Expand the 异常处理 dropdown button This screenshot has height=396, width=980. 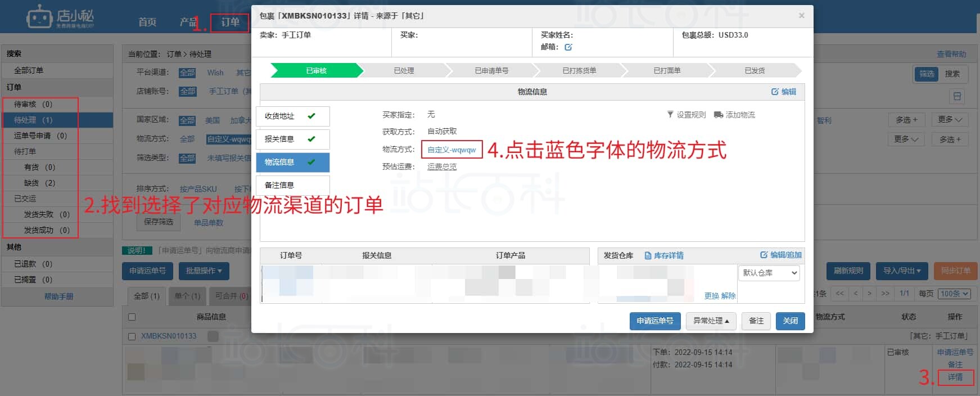(711, 321)
